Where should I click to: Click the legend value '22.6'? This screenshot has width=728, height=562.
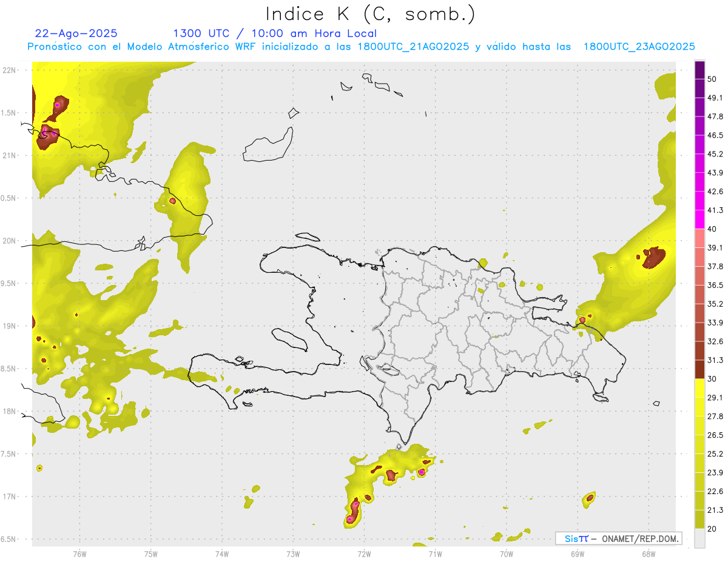point(715,491)
